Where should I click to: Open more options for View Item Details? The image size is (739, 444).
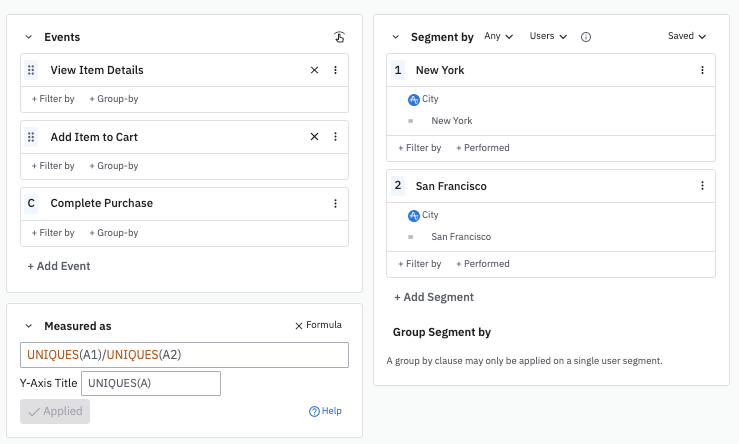[335, 70]
